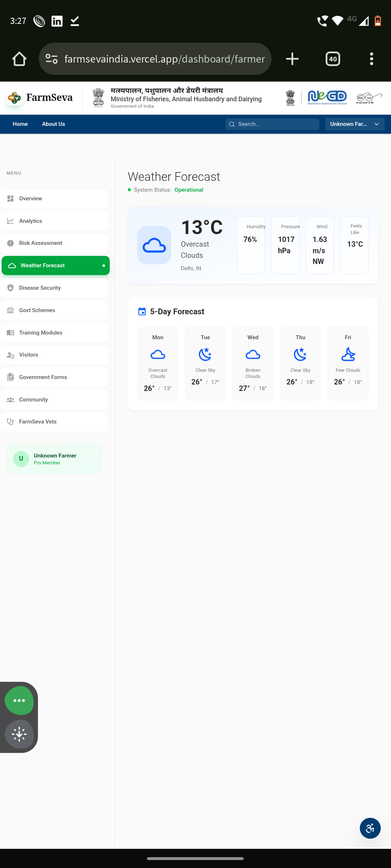Click the Risk Assessment warning icon
This screenshot has width=391, height=868.
[10, 243]
